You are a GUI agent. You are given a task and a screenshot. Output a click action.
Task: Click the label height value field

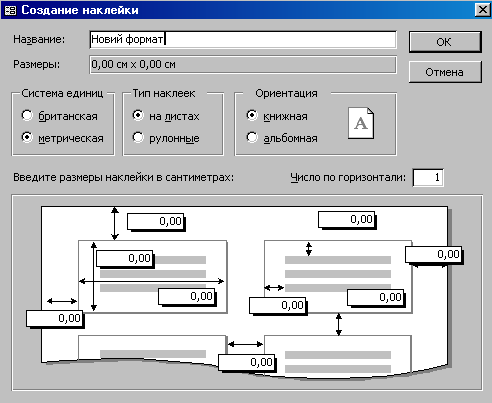click(x=125, y=258)
